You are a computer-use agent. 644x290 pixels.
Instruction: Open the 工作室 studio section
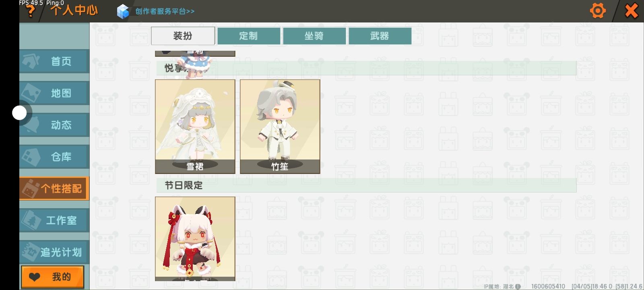pyautogui.click(x=54, y=220)
